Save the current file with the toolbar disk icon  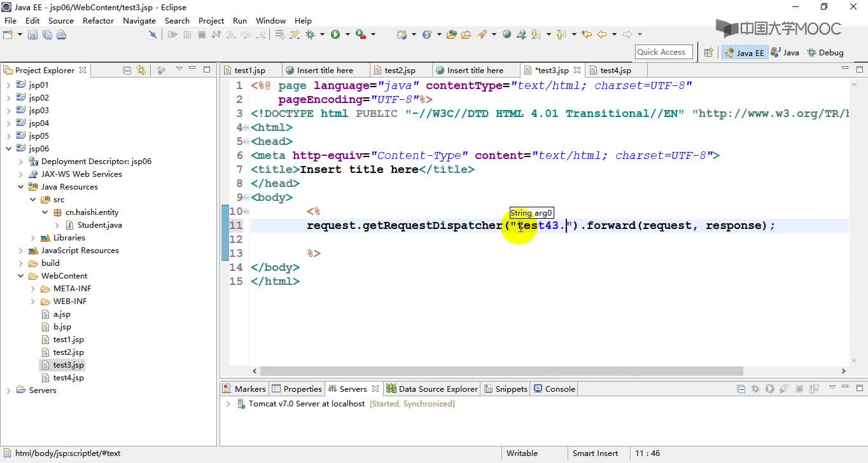click(32, 34)
